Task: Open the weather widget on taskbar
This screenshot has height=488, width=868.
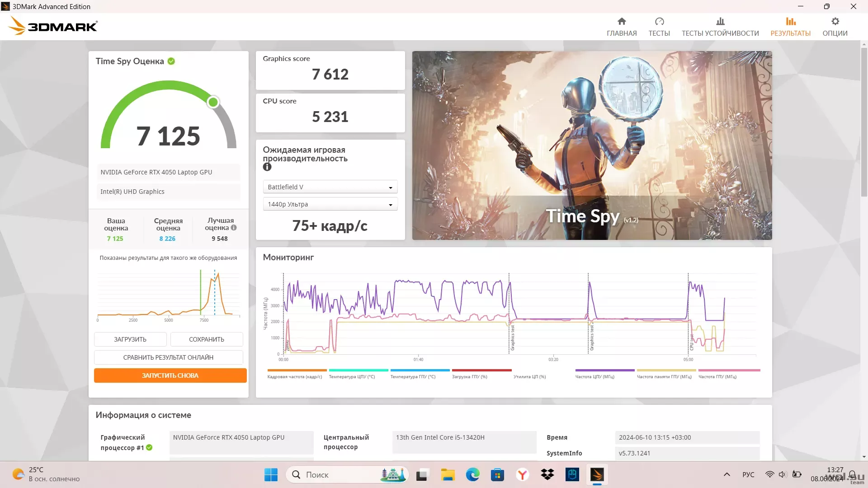Action: (x=46, y=474)
